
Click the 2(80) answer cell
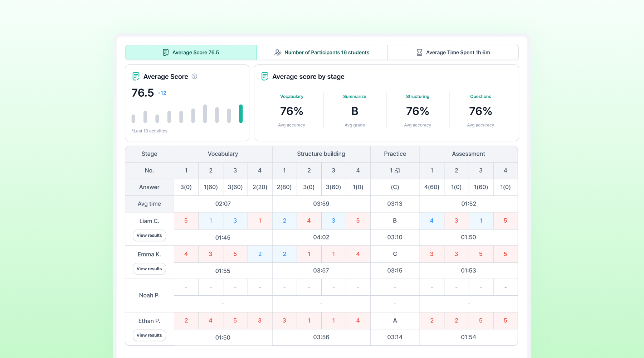(x=284, y=187)
